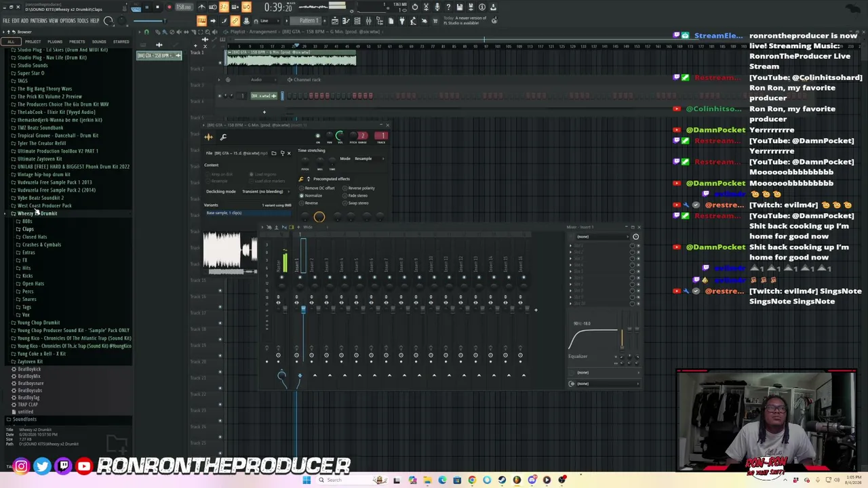Pause playback in the transport panel

click(x=146, y=7)
